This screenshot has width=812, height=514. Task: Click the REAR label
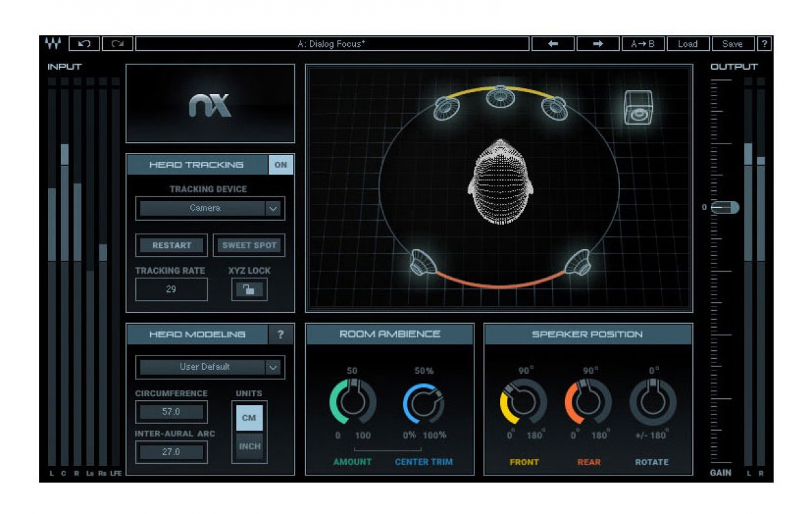pyautogui.click(x=589, y=463)
